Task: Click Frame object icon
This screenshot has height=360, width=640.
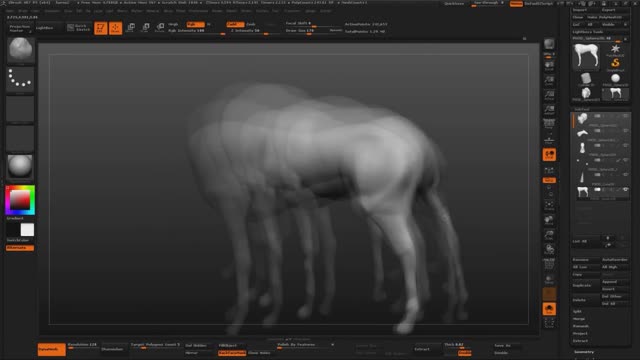Action: [x=549, y=206]
